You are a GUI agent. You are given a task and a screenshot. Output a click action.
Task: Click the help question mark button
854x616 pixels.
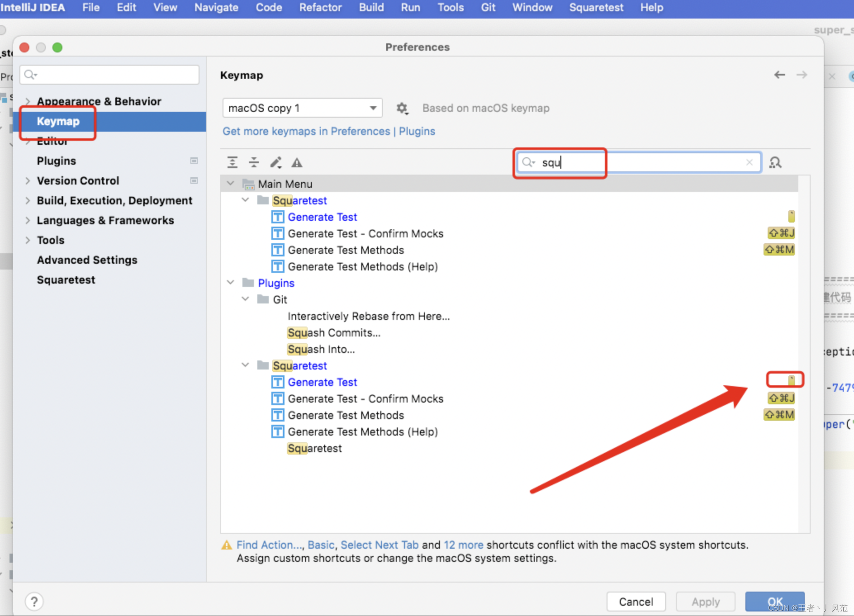(x=34, y=601)
